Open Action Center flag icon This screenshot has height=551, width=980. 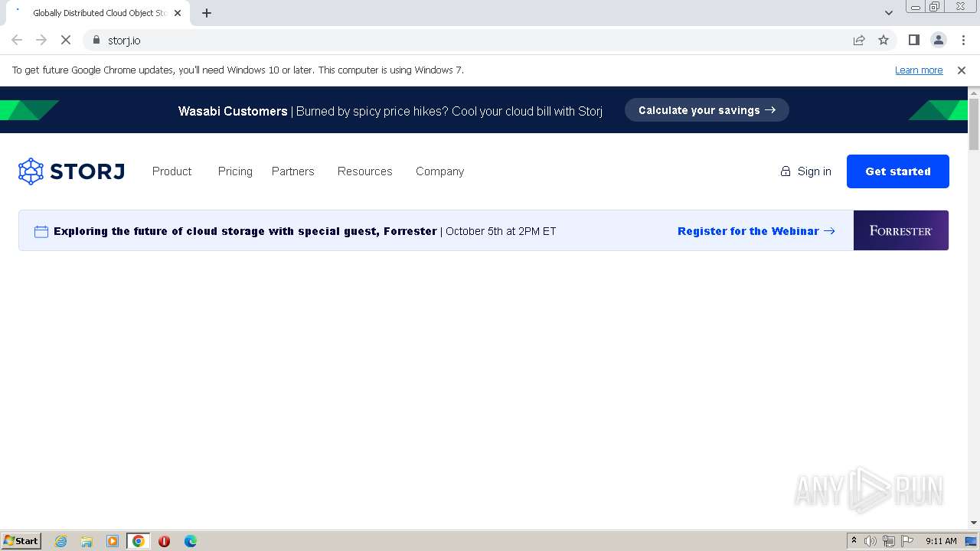[x=907, y=541]
